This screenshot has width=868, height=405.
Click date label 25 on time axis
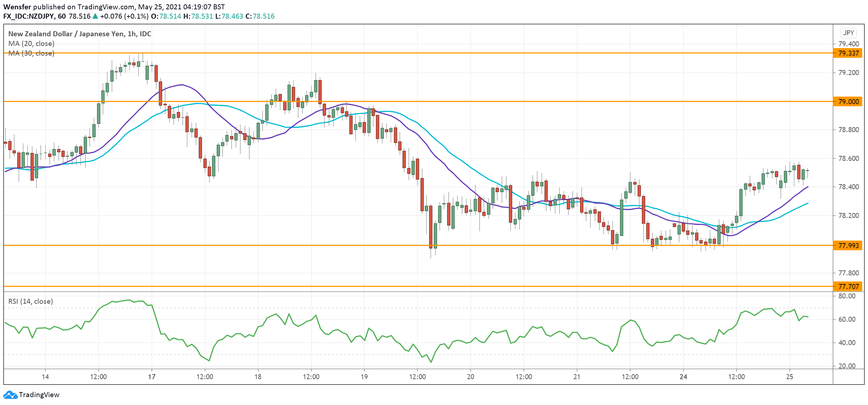coord(789,377)
